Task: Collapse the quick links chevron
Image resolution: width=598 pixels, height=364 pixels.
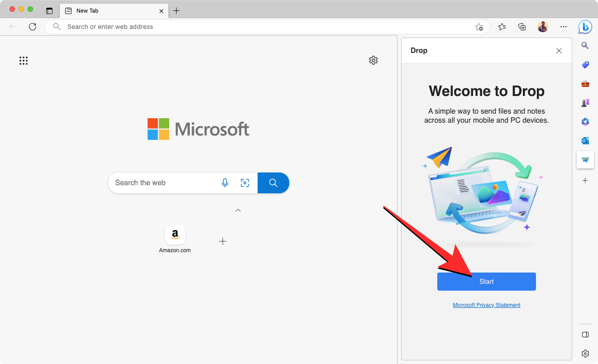Action: tap(238, 211)
